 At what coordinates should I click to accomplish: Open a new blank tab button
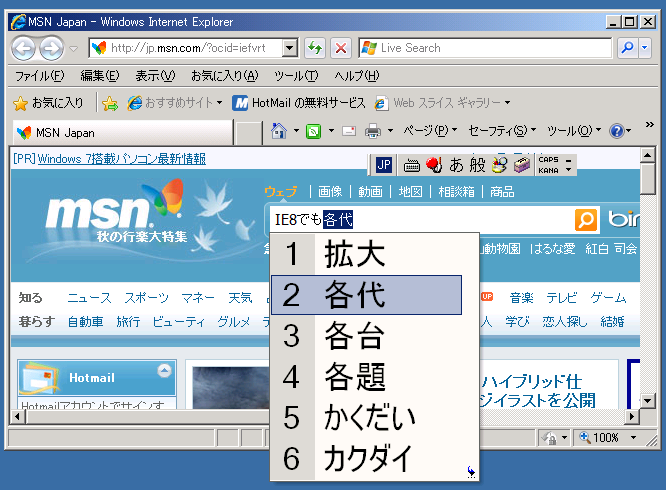click(x=248, y=133)
